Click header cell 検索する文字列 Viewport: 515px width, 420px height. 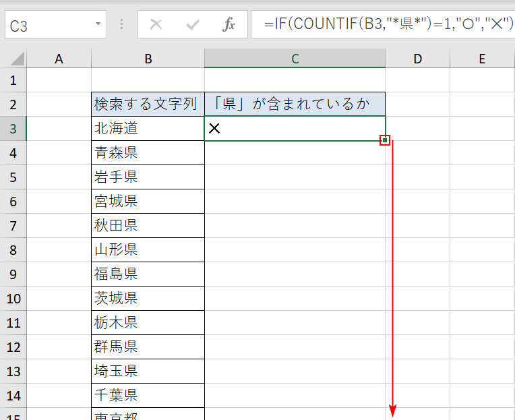(148, 104)
